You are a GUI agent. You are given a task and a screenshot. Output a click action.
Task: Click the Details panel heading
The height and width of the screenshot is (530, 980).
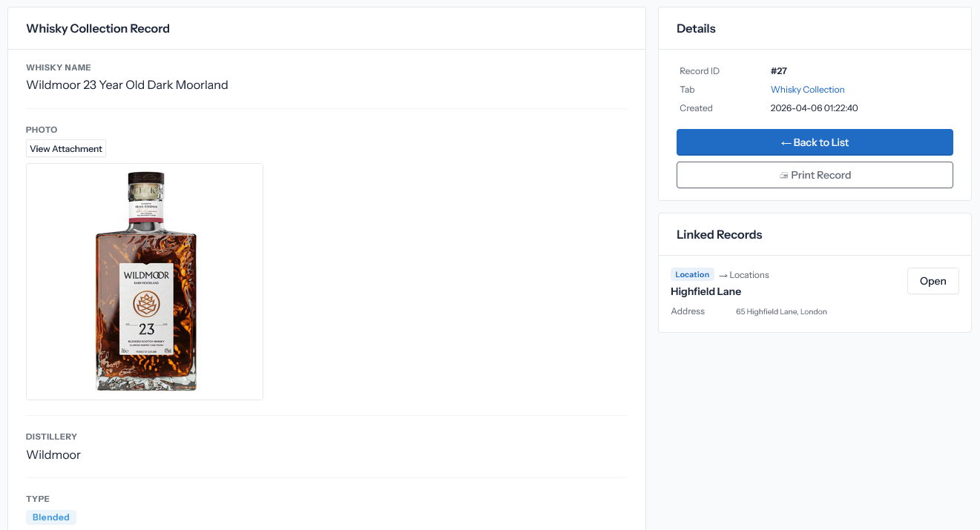[696, 29]
